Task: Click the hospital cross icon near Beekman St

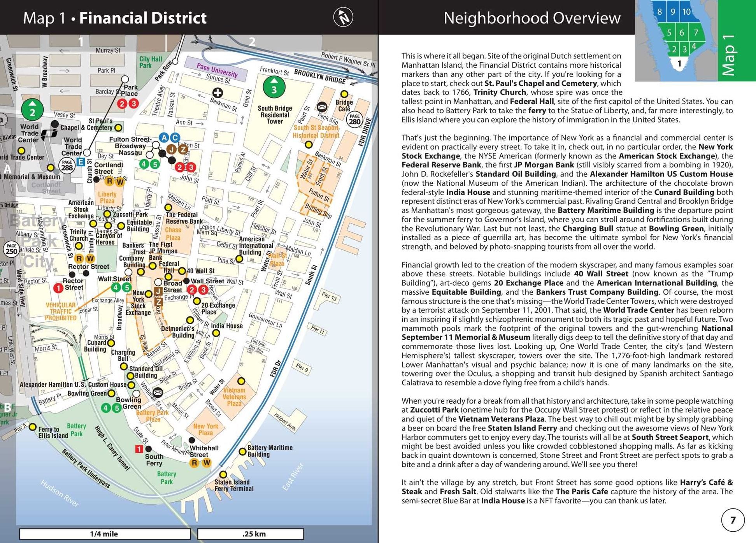Action: (x=218, y=93)
